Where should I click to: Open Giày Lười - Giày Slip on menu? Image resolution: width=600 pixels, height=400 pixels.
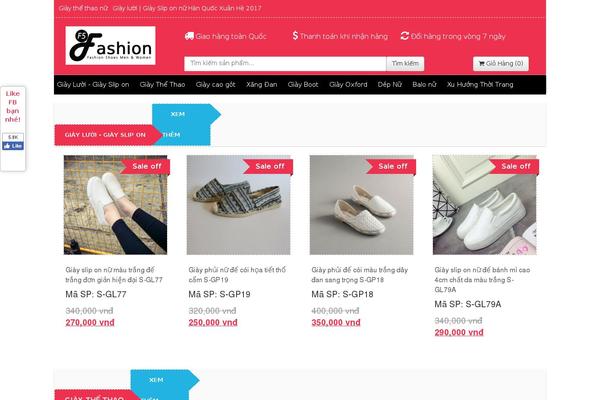pyautogui.click(x=93, y=85)
